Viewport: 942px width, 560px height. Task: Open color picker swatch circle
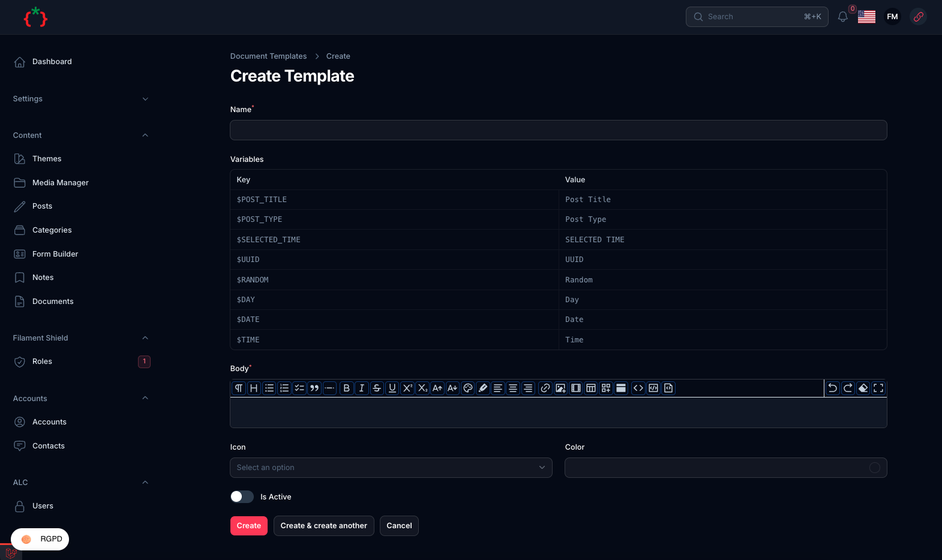click(875, 468)
